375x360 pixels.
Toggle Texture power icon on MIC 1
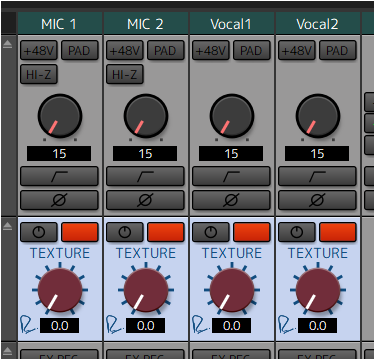39,232
